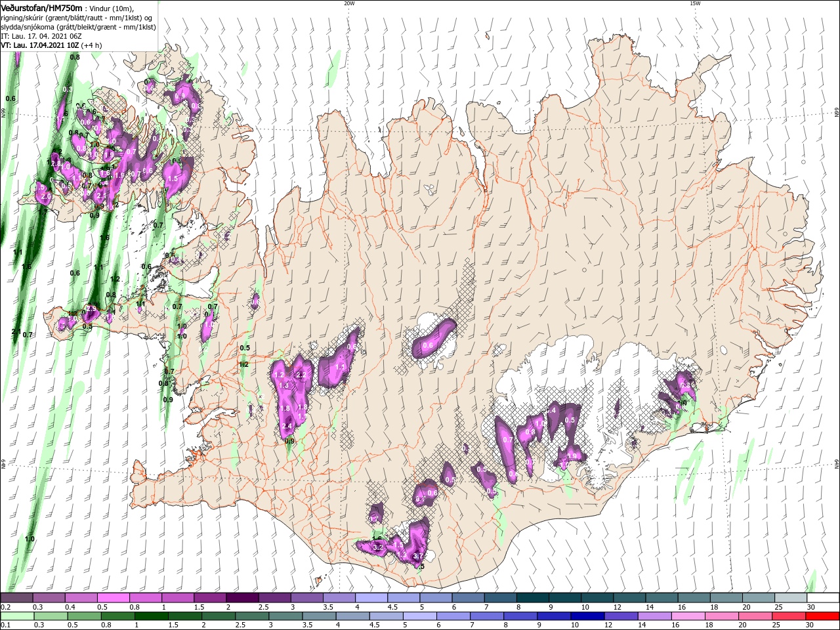Click the grey-green 3–3.5 rain legend swatch
840x630 pixels.
click(x=285, y=616)
